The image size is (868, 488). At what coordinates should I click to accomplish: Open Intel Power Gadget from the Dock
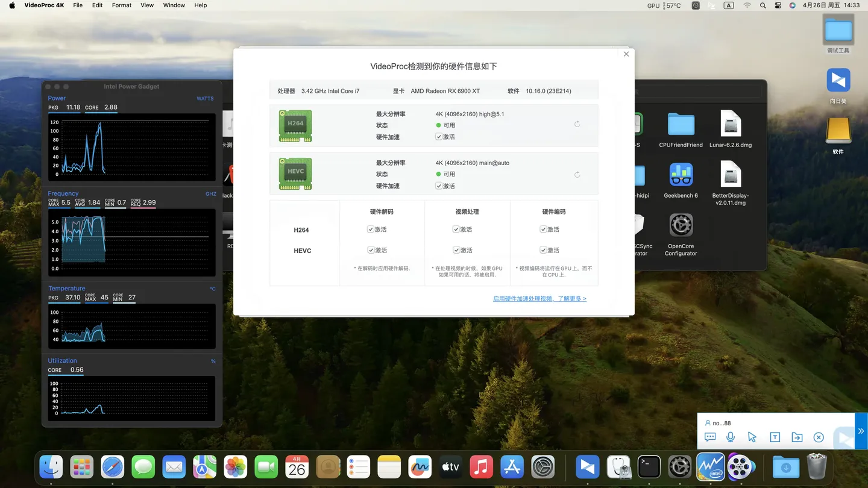click(x=711, y=466)
